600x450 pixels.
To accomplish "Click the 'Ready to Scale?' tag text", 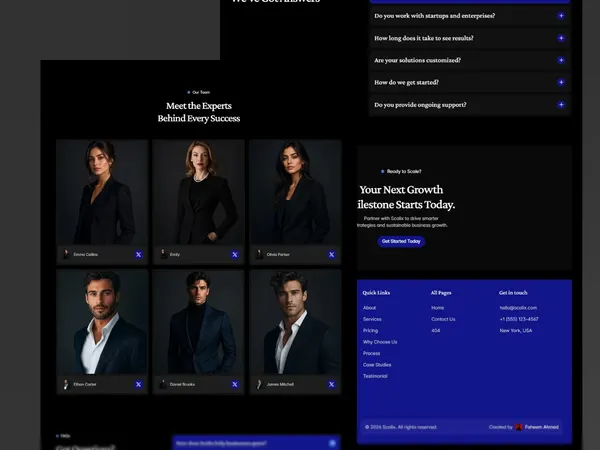I will pyautogui.click(x=404, y=171).
